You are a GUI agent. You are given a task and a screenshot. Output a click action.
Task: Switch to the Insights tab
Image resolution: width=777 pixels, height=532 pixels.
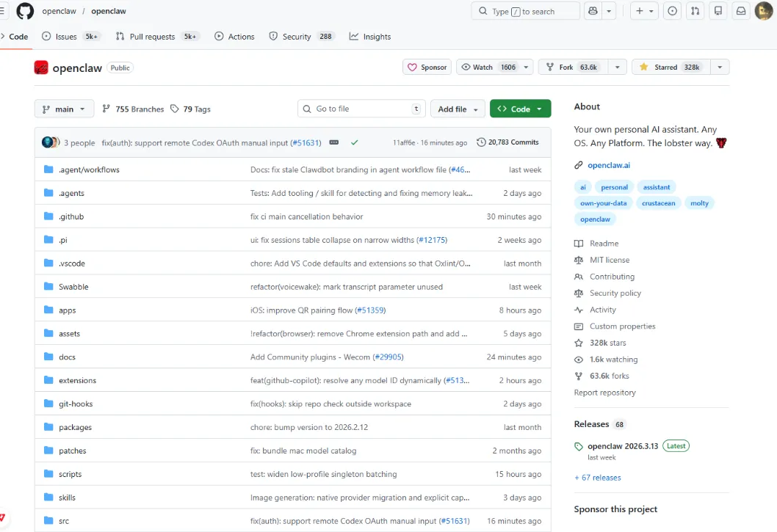[370, 37]
